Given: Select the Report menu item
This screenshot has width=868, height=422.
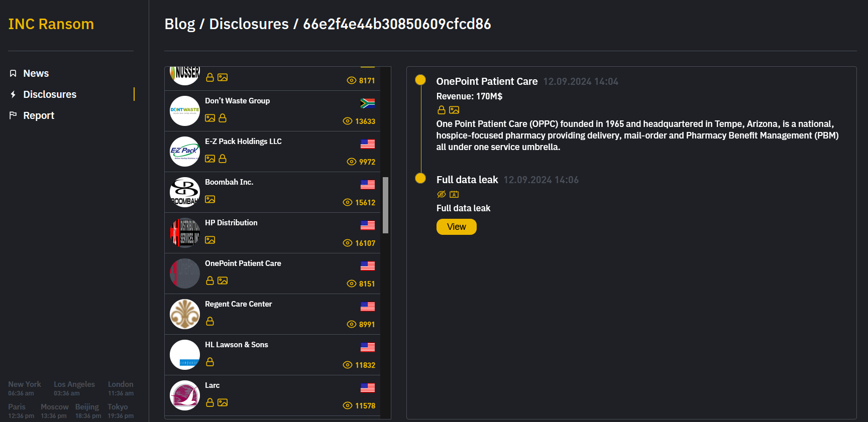Looking at the screenshot, I should (39, 115).
